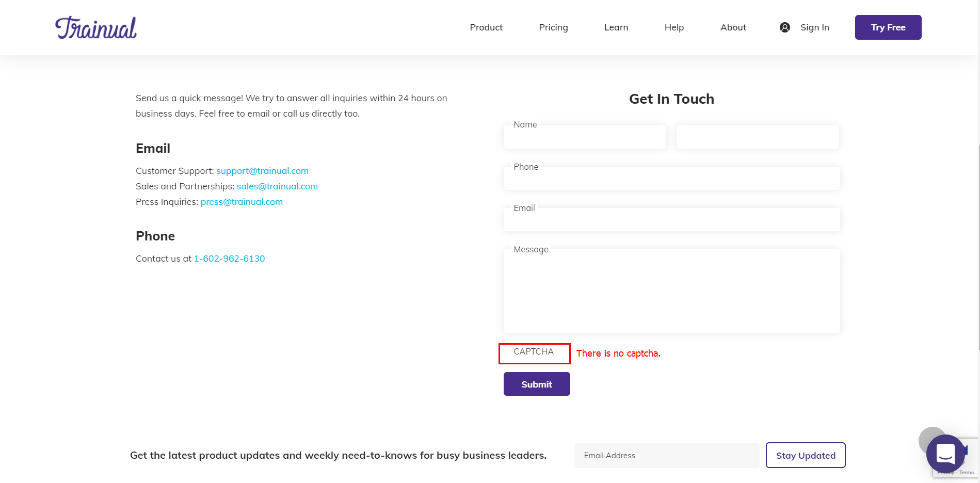
Task: Submit the Get In Touch form
Action: point(537,384)
